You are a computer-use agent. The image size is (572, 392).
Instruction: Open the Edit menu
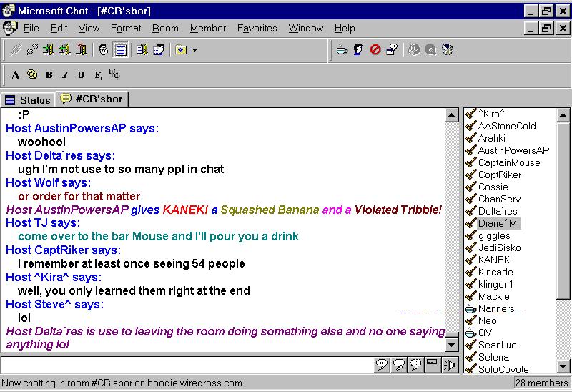click(x=59, y=28)
